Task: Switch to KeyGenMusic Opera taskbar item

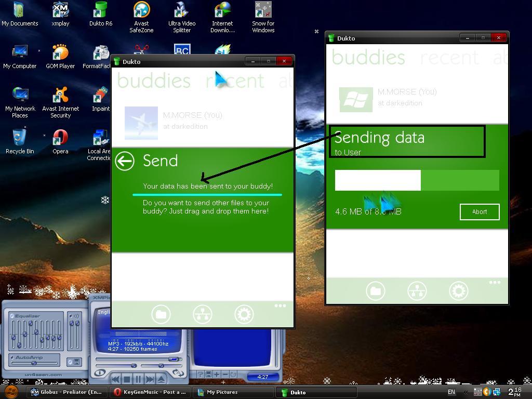Action: pyautogui.click(x=150, y=392)
